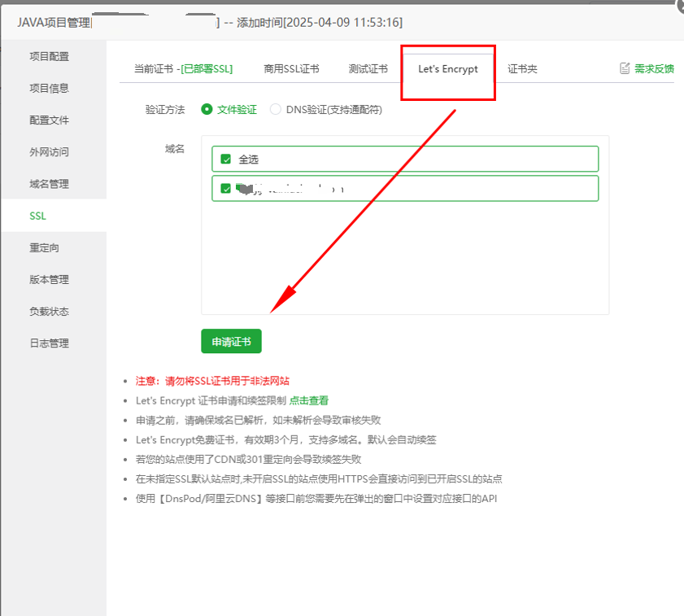View 日志管理 in the sidebar
Image resolution: width=684 pixels, height=616 pixels.
coord(49,343)
